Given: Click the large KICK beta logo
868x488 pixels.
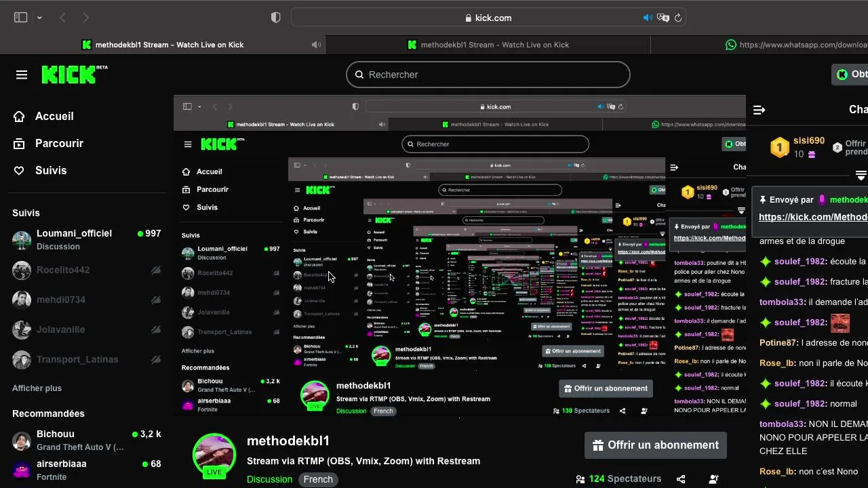Looking at the screenshot, I should tap(74, 75).
